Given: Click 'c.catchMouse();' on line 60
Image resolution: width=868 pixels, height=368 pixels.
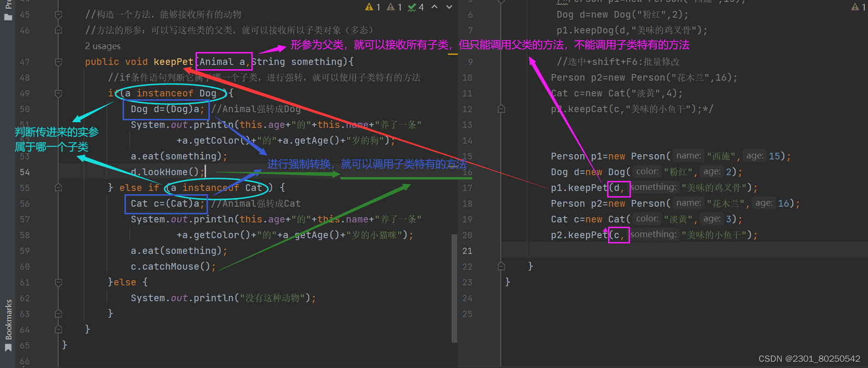Looking at the screenshot, I should click(x=174, y=267).
